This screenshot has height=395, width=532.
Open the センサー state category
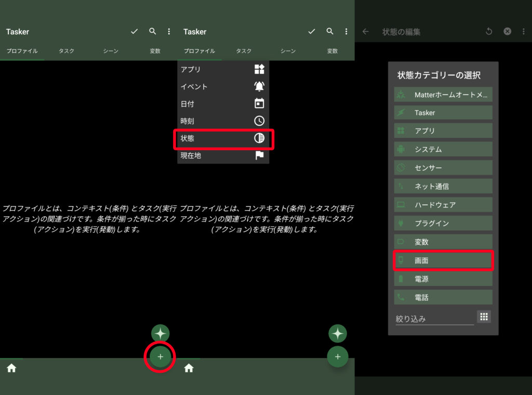pyautogui.click(x=443, y=168)
